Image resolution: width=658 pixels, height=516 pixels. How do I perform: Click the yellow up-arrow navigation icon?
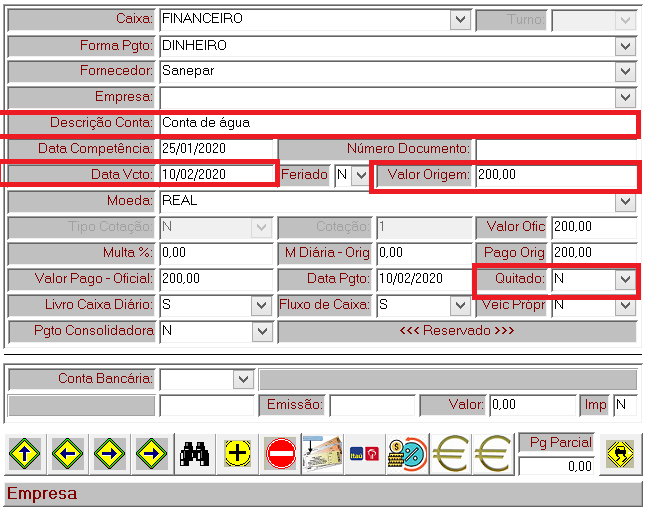(25, 454)
